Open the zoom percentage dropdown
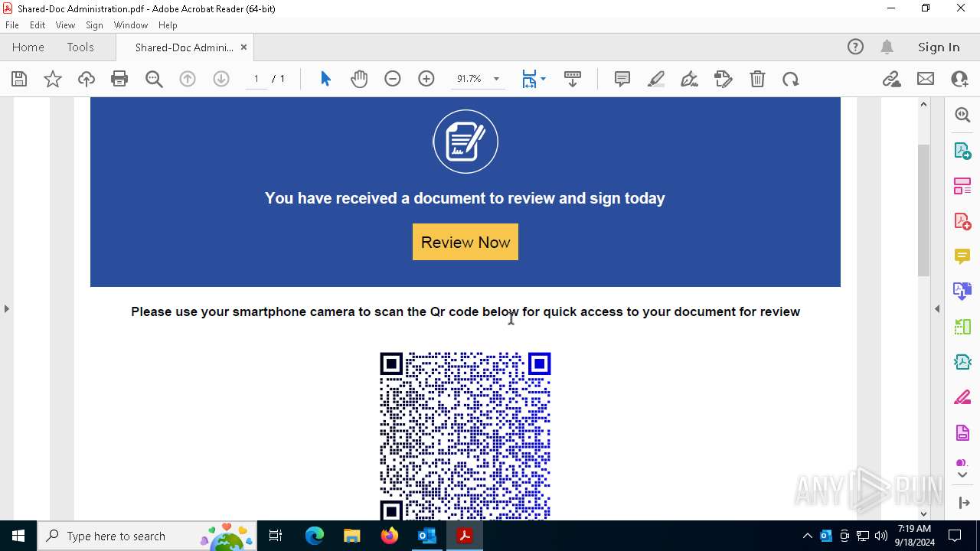The image size is (980, 551). [496, 79]
